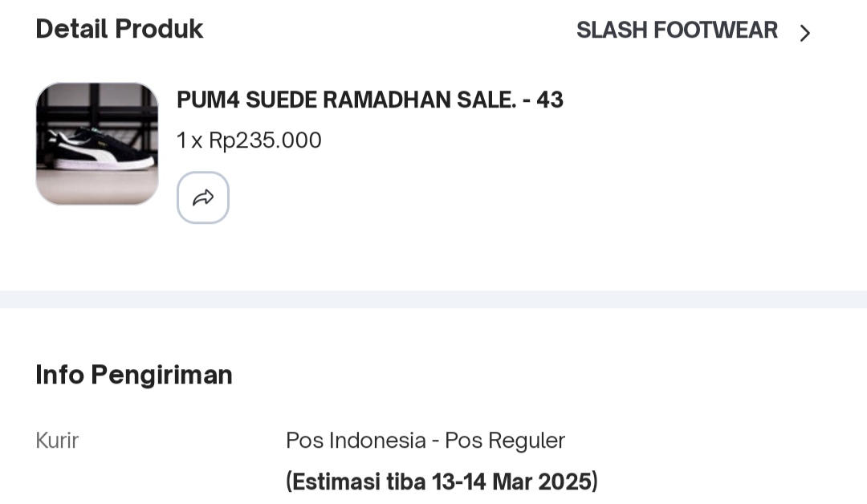This screenshot has width=867, height=504.
Task: Expand the chevron next to SLASH FOOTWEAR
Action: 805,33
